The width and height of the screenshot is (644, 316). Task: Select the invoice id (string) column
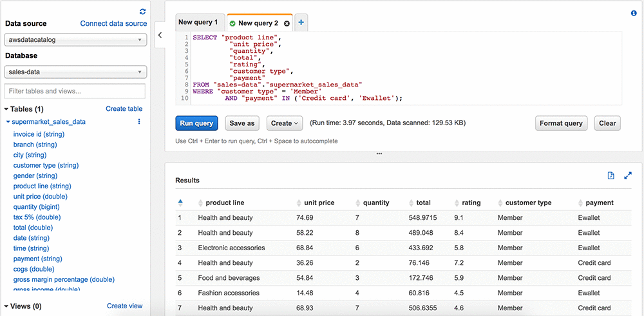(x=39, y=134)
